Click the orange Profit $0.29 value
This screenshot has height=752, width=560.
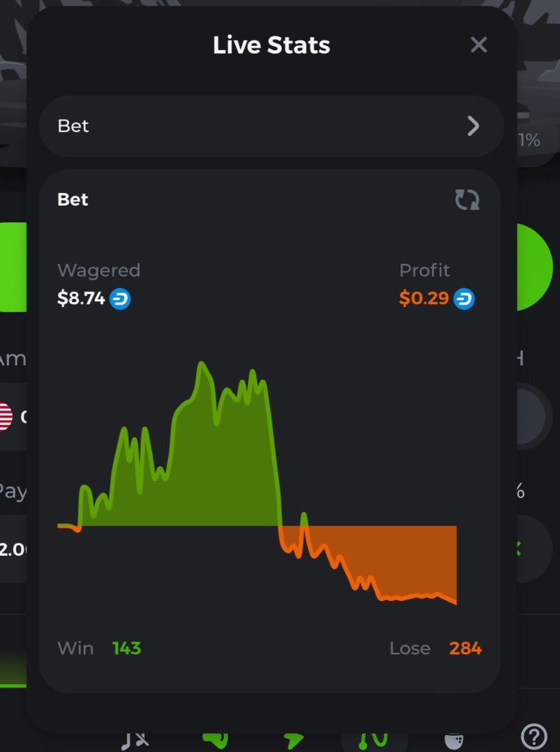point(424,299)
